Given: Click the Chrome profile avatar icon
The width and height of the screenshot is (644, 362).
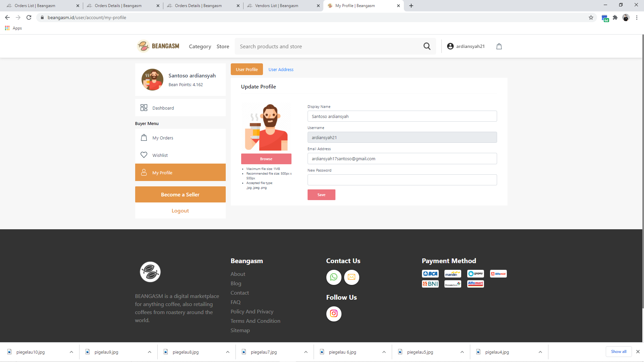Looking at the screenshot, I should pyautogui.click(x=626, y=17).
